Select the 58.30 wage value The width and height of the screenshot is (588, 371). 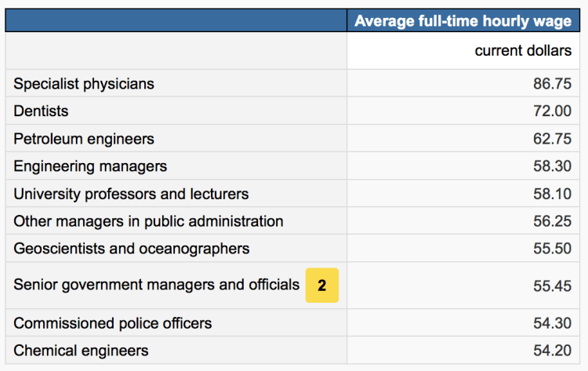point(552,166)
